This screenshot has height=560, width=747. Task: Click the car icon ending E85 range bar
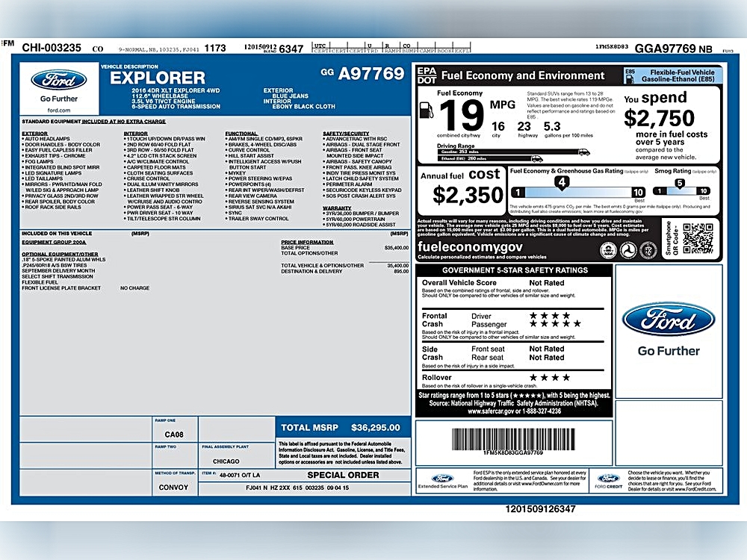(x=537, y=158)
